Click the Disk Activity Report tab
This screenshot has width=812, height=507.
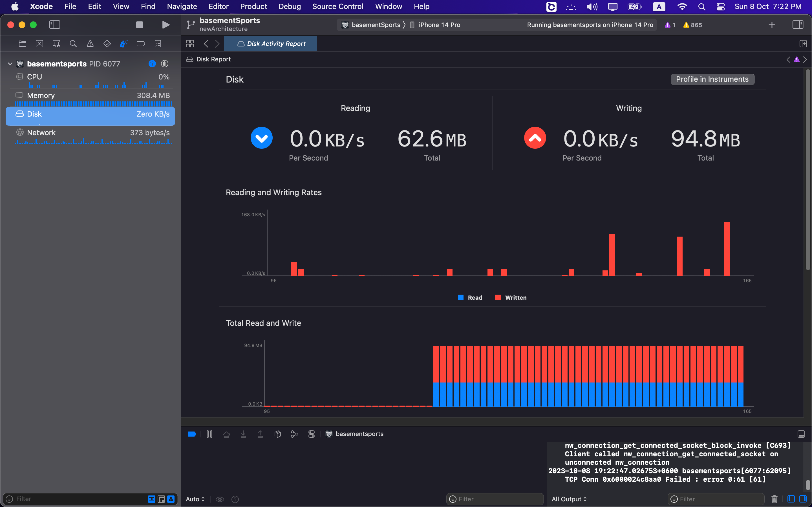(x=271, y=43)
